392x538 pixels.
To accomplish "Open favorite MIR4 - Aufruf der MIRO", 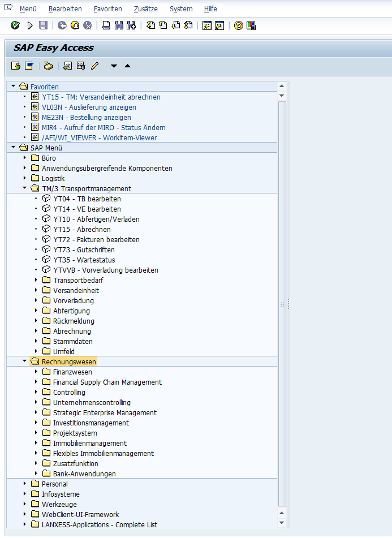I will (x=104, y=128).
